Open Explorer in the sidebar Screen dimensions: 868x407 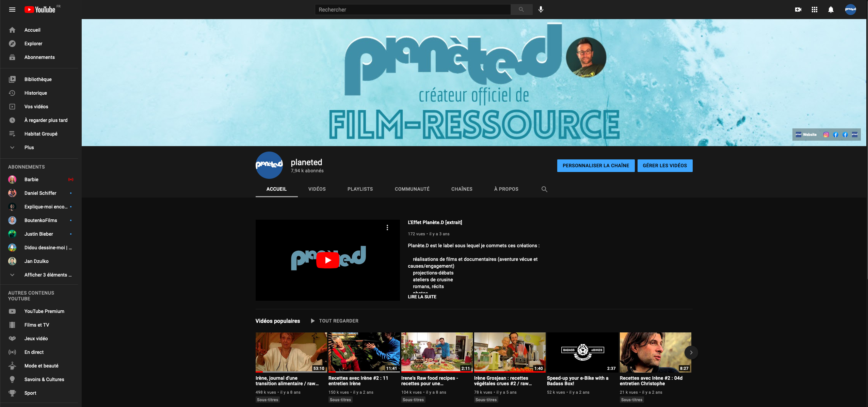pyautogui.click(x=41, y=44)
